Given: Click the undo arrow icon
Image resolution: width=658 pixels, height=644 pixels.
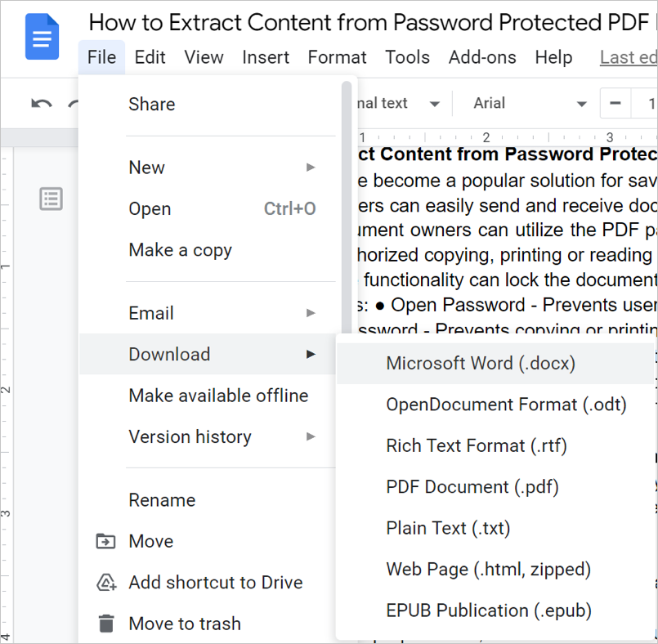Looking at the screenshot, I should tap(41, 104).
